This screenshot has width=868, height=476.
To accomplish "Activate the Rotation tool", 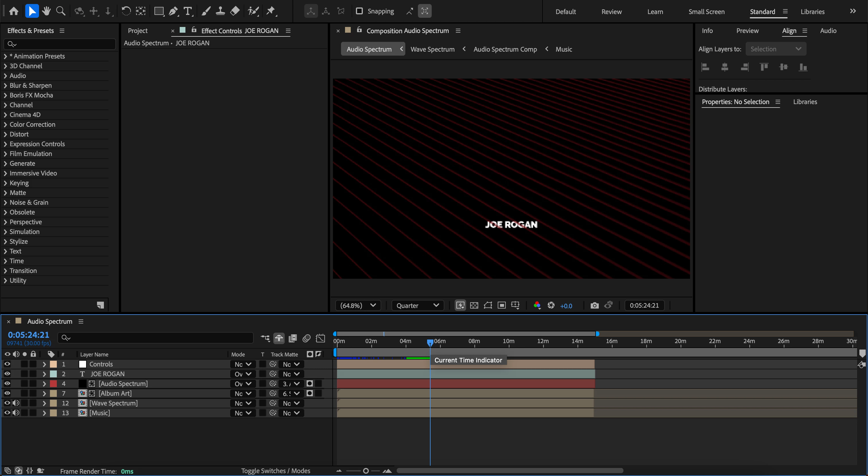I will [x=126, y=11].
